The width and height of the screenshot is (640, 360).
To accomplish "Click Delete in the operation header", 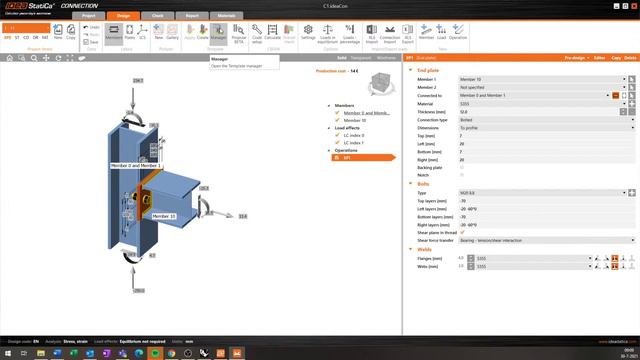I will (630, 58).
